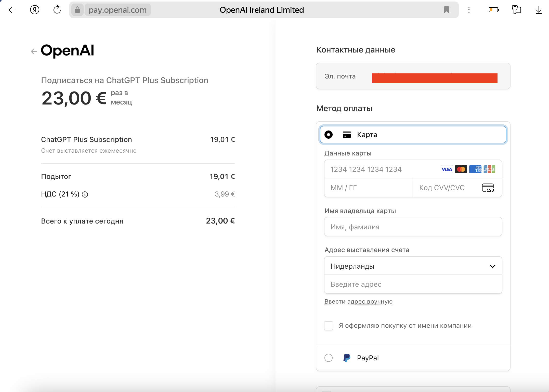The width and height of the screenshot is (549, 392).
Task: Open the downloads arrow icon
Action: [539, 10]
